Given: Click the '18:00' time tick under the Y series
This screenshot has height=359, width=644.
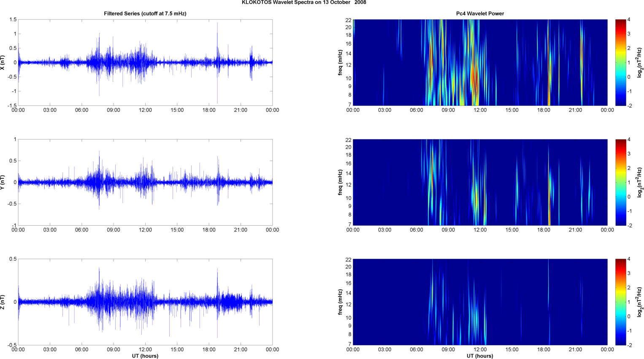Looking at the screenshot, I should point(209,230).
